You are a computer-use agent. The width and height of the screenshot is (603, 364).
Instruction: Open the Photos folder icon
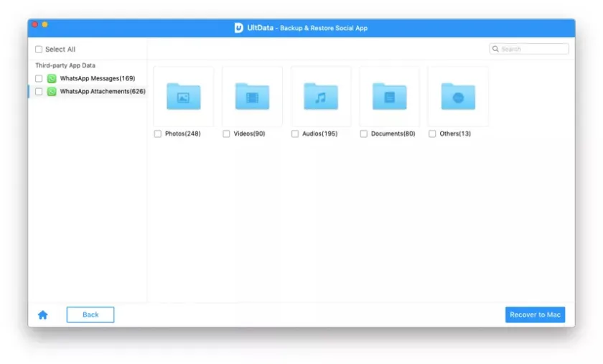(183, 96)
